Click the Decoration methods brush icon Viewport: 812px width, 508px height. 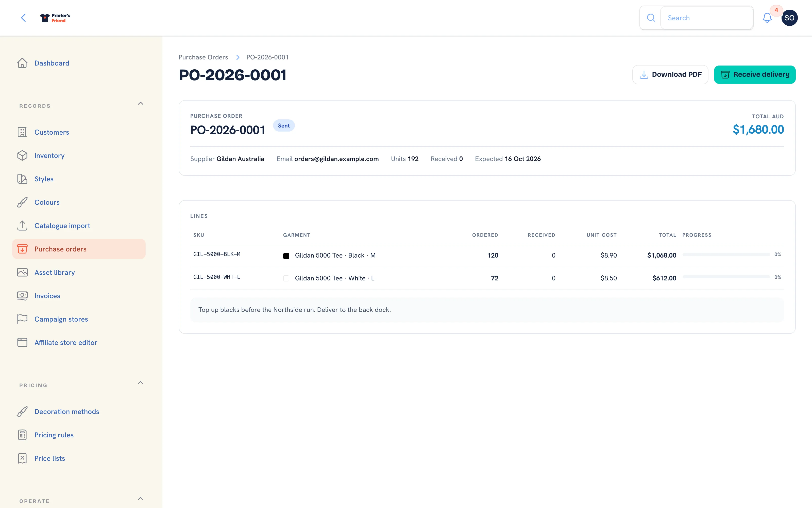click(x=22, y=411)
